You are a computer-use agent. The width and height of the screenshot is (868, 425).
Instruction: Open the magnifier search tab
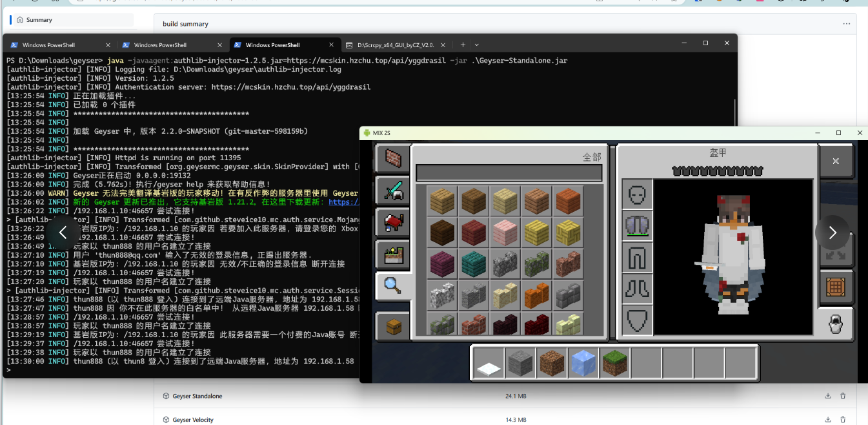(x=393, y=286)
